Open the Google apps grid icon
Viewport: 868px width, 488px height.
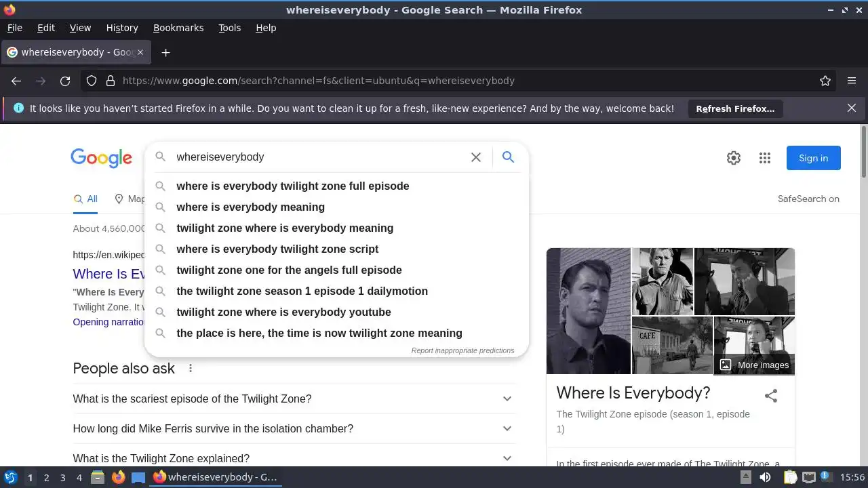(x=765, y=158)
